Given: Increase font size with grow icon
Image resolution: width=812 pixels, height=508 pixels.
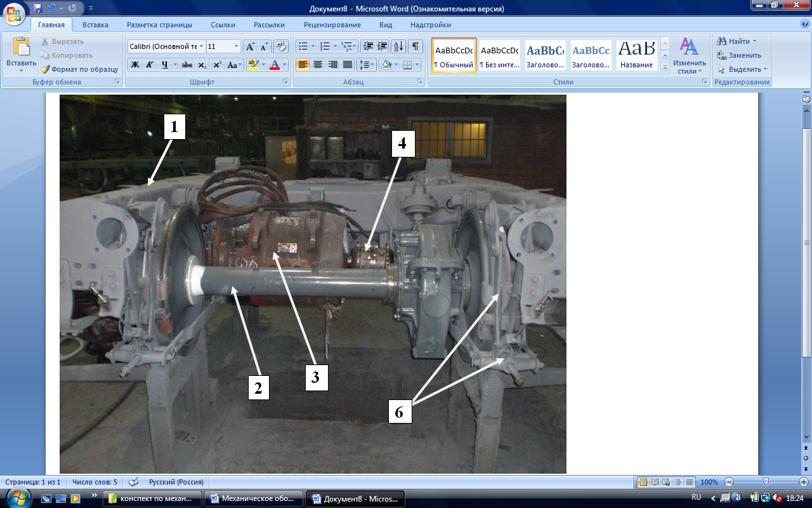Looking at the screenshot, I should (250, 46).
